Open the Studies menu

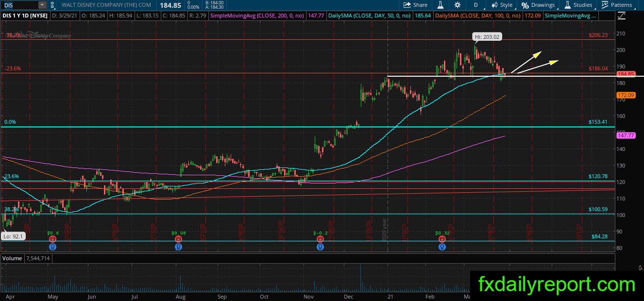pyautogui.click(x=578, y=5)
